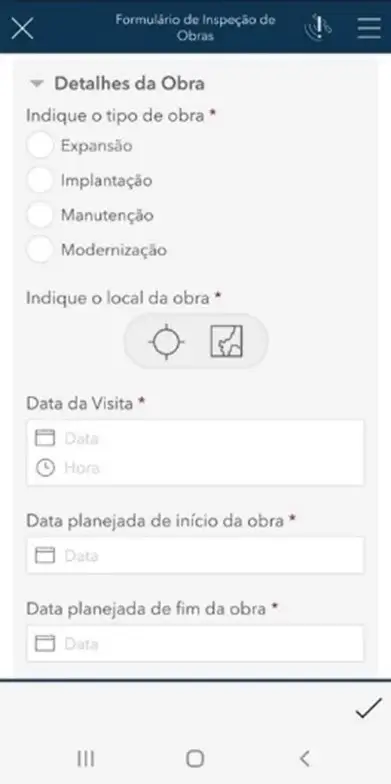
Task: Tap the location status warning icon
Action: tap(318, 28)
